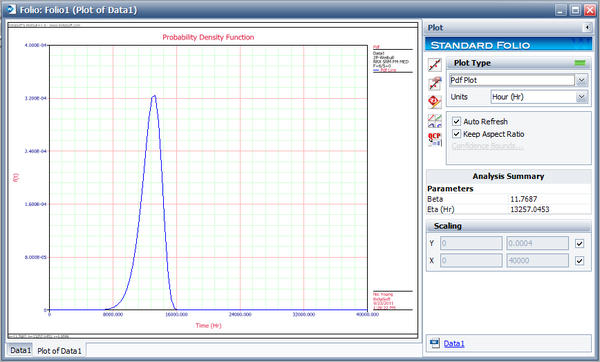The image size is (600, 362).
Task: Open the Pdf Plot type dropdown
Action: tap(581, 80)
